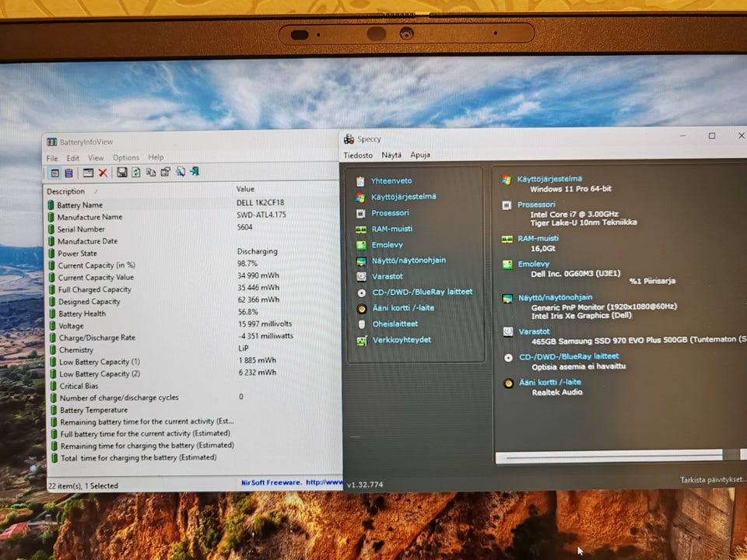Save selected items using the floppy disk icon
Viewport: 747px width, 560px height.
(122, 173)
